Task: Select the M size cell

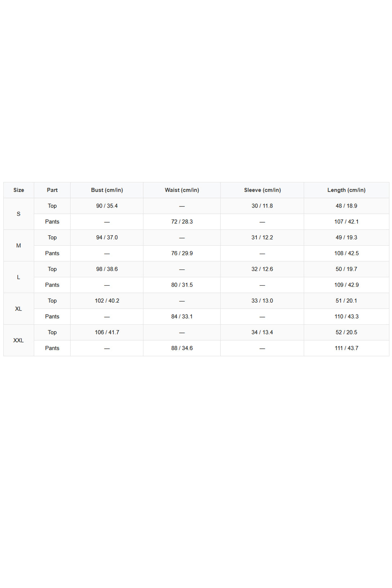Action: [x=19, y=245]
